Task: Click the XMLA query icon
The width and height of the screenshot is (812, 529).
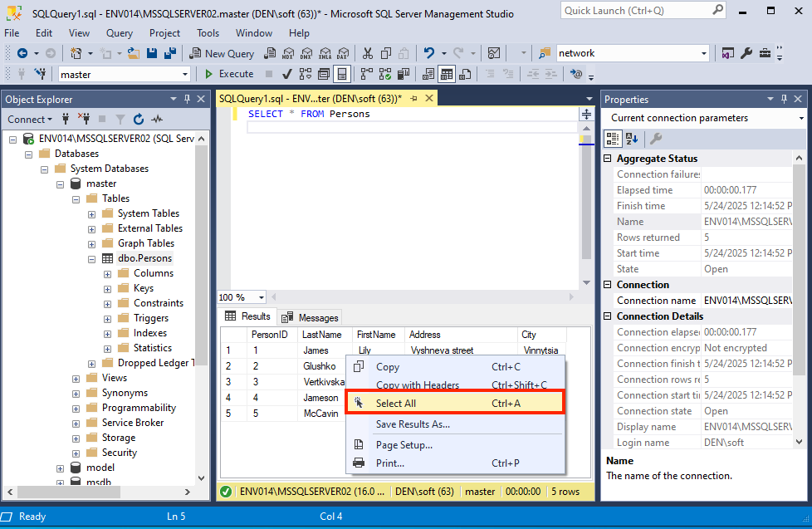Action: click(325, 53)
